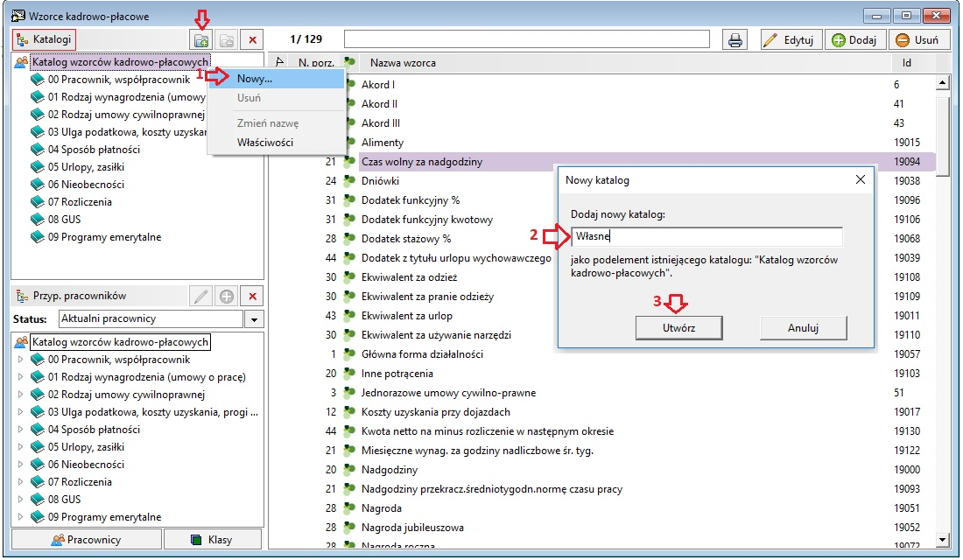Click people icon beside lower Katalog wzorców root

(x=21, y=342)
